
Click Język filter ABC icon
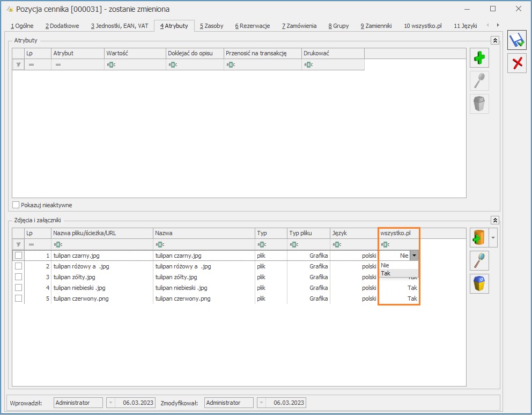pyautogui.click(x=337, y=244)
